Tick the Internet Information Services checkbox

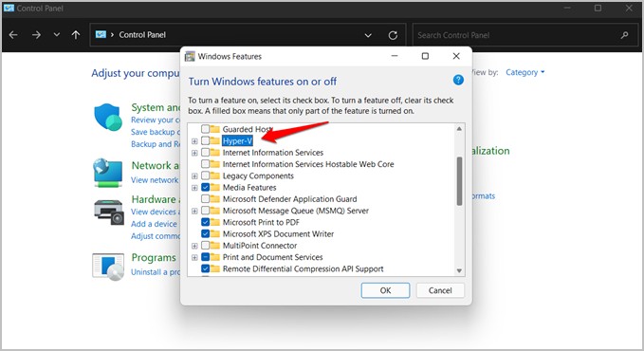(x=206, y=153)
